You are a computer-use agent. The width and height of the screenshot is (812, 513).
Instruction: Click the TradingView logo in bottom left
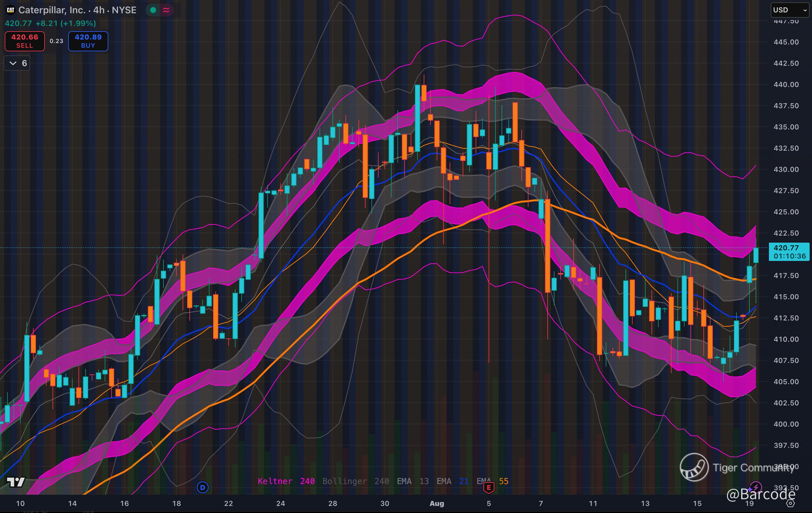(x=16, y=482)
